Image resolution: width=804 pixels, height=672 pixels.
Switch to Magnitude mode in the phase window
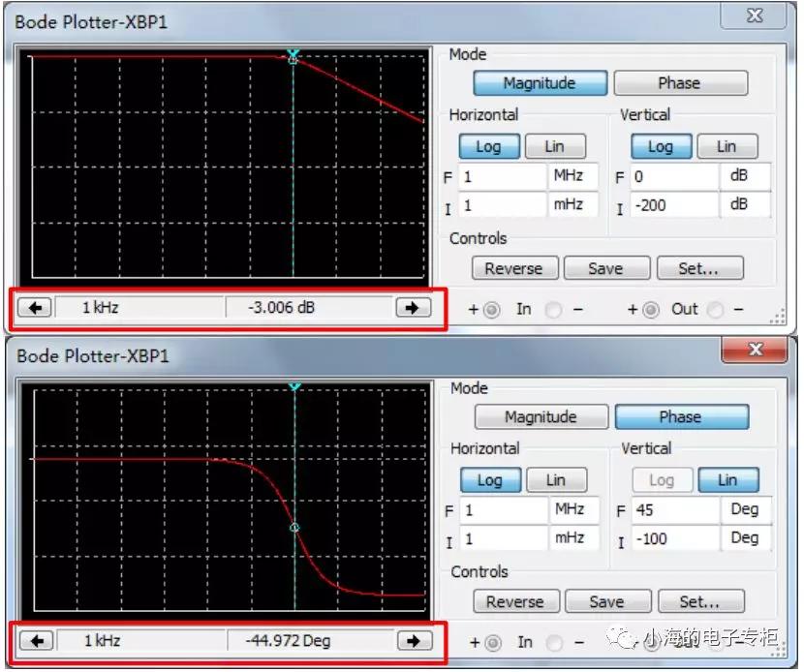(x=541, y=416)
